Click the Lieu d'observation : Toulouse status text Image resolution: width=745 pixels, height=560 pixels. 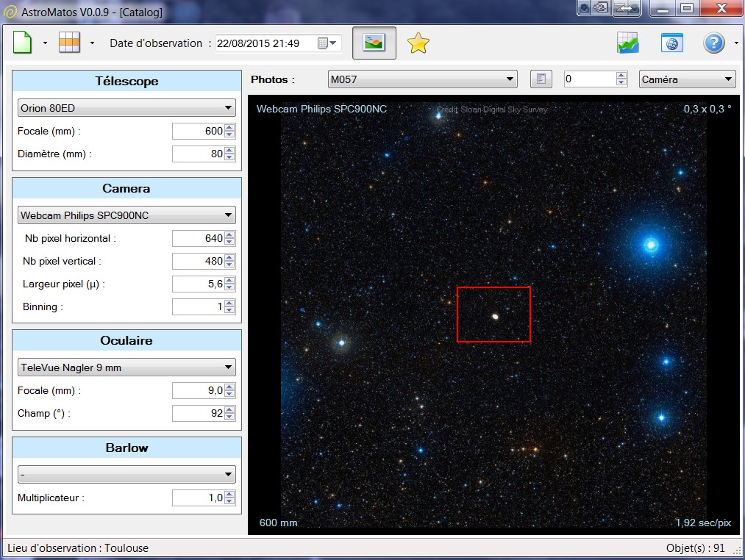(x=78, y=548)
